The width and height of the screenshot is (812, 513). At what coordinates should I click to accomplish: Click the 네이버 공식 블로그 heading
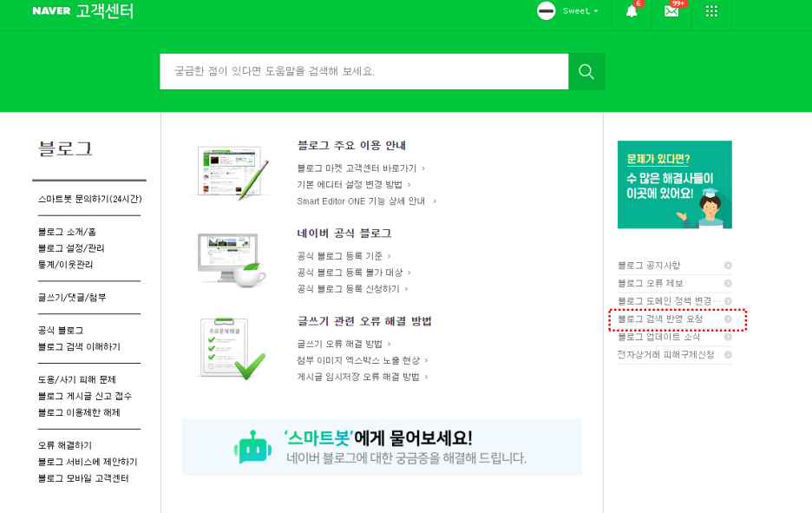pyautogui.click(x=344, y=233)
